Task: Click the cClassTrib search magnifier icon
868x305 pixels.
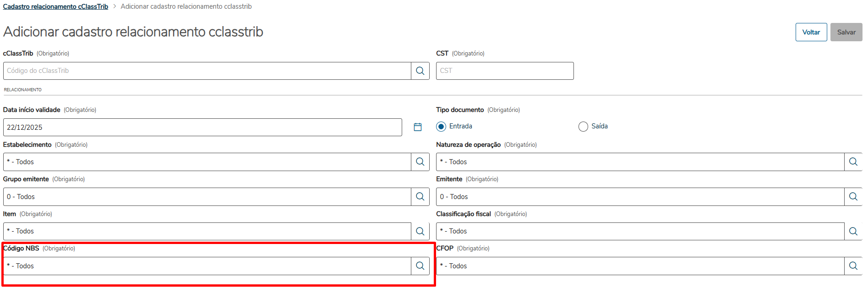Action: click(x=420, y=71)
